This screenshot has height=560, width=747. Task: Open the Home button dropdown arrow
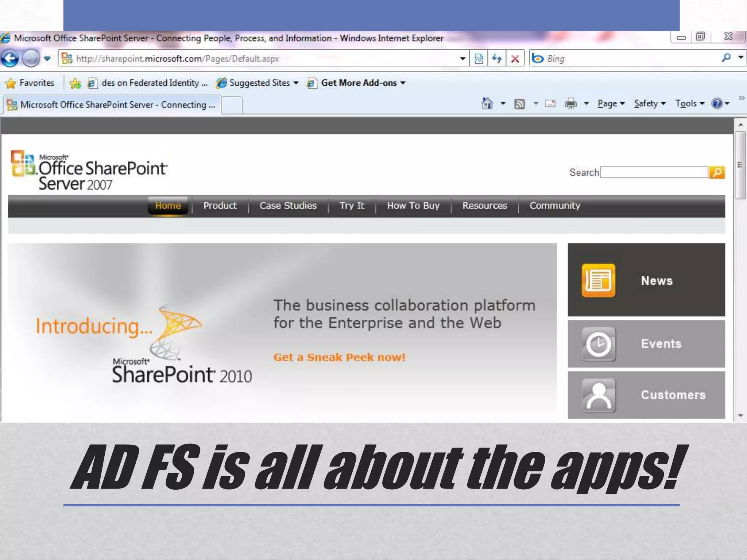point(503,104)
